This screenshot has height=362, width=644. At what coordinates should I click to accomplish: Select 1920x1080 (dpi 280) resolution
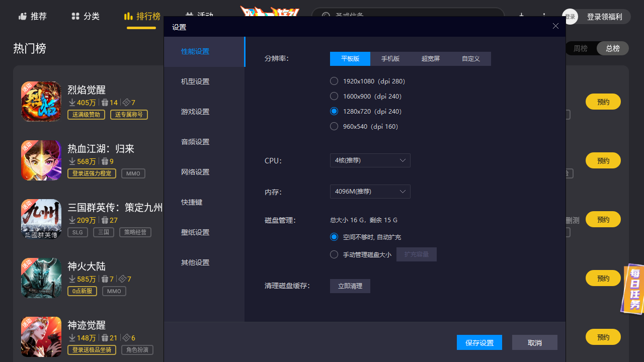click(334, 81)
